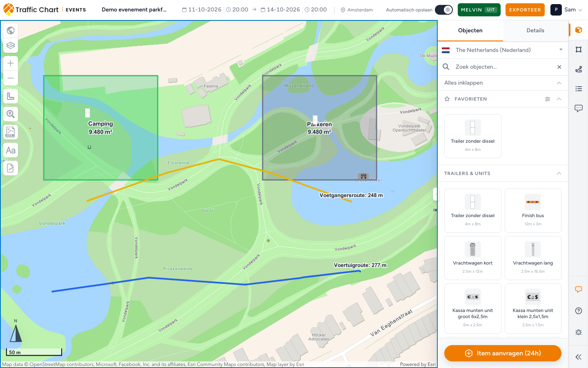Open the drawing file tool

(11, 168)
